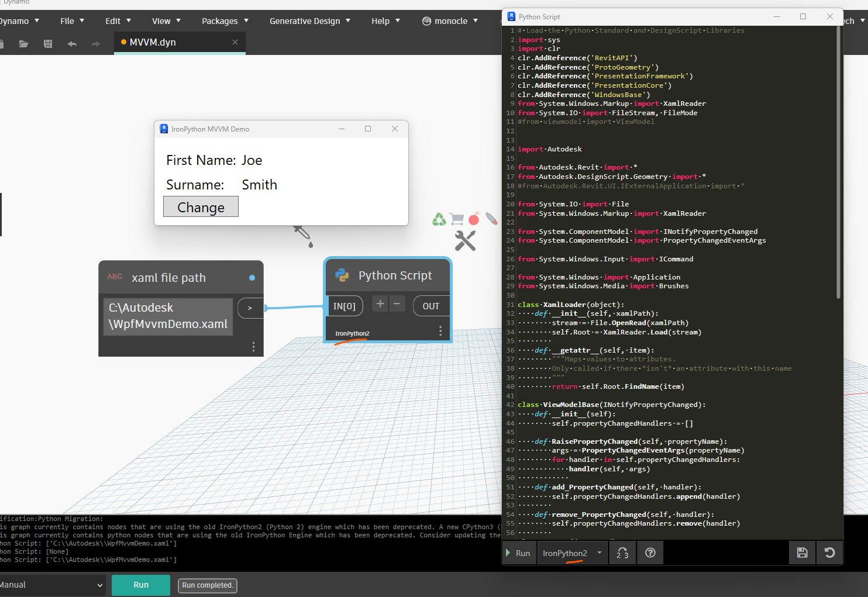Open the xaml file path node options dots
The height and width of the screenshot is (597, 868).
[253, 347]
